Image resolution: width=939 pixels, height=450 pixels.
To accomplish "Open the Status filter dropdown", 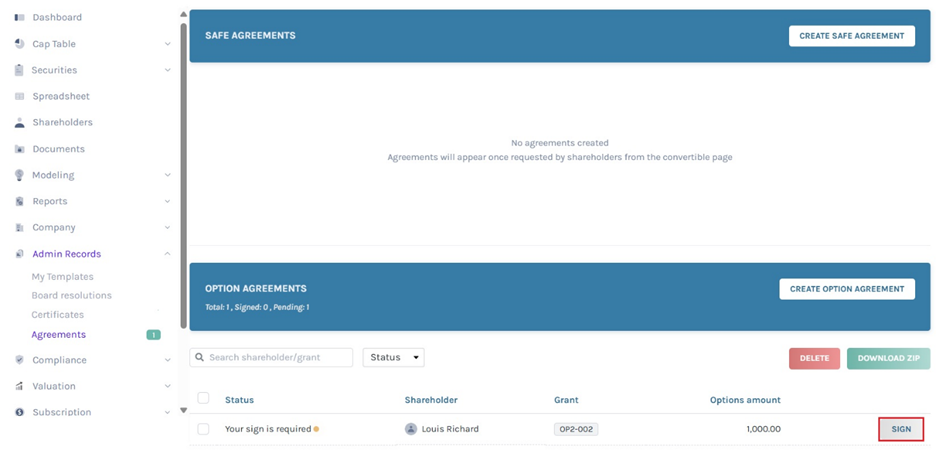I will point(393,357).
